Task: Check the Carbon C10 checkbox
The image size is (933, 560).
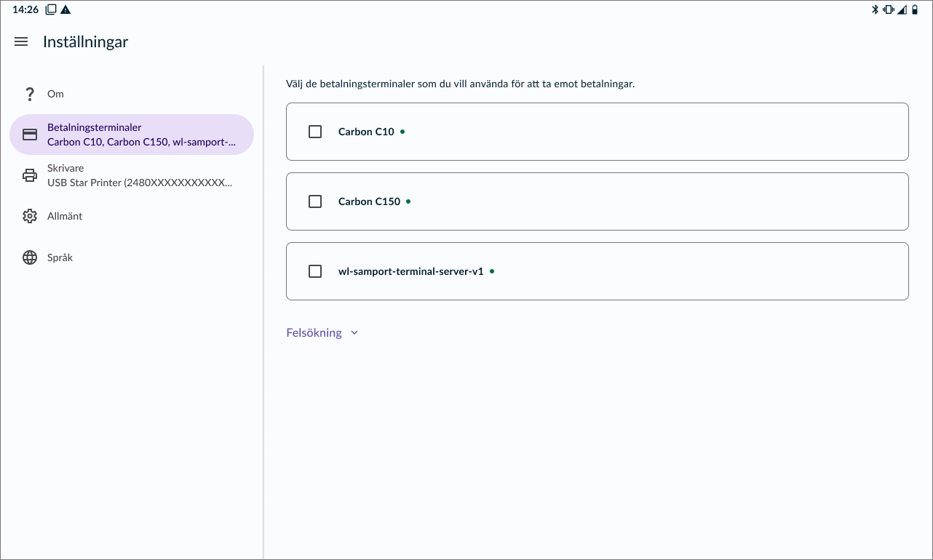Action: pyautogui.click(x=315, y=132)
